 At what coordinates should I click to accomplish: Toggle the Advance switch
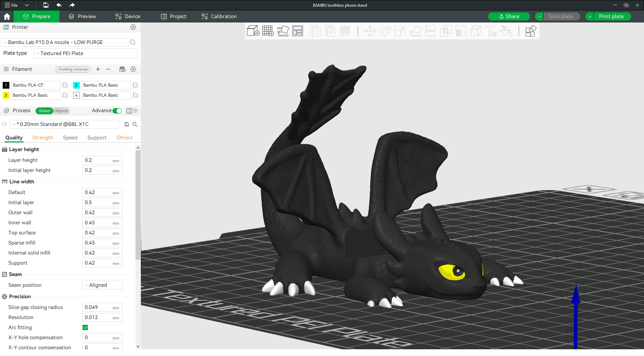(x=117, y=111)
